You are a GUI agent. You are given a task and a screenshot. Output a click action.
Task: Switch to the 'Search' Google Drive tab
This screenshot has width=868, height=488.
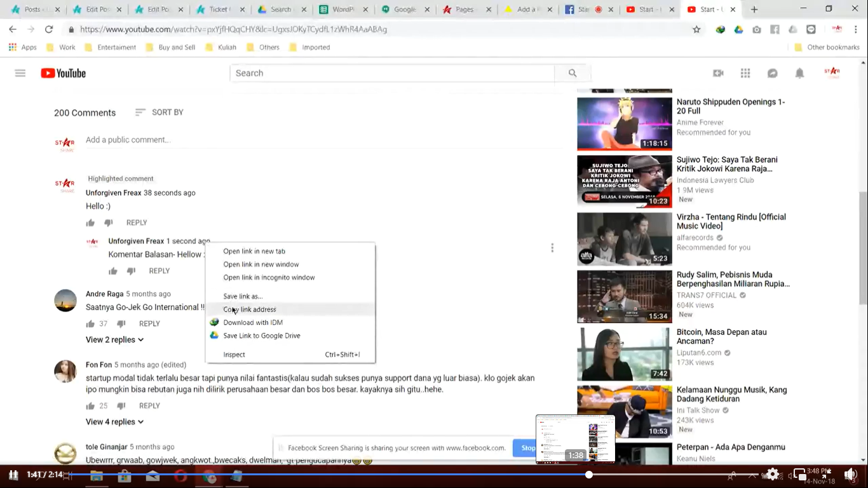click(280, 10)
